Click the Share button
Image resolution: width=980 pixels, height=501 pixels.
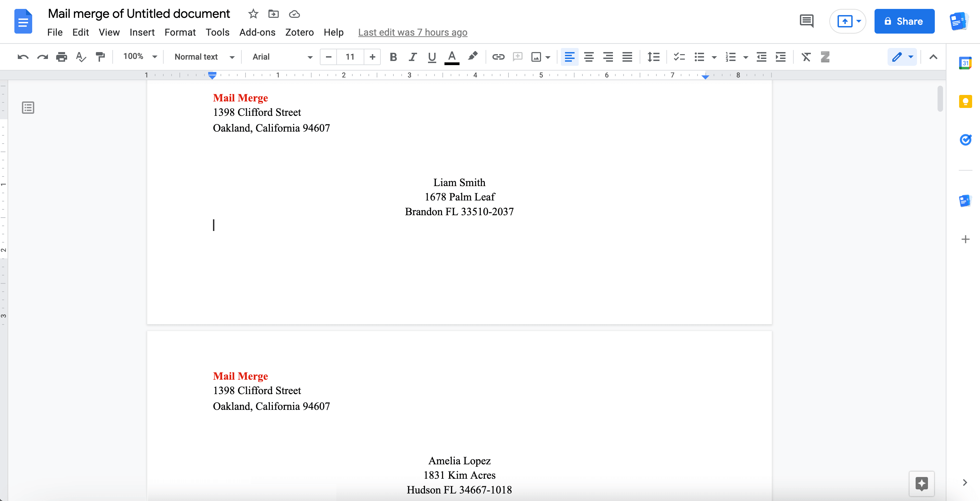903,21
